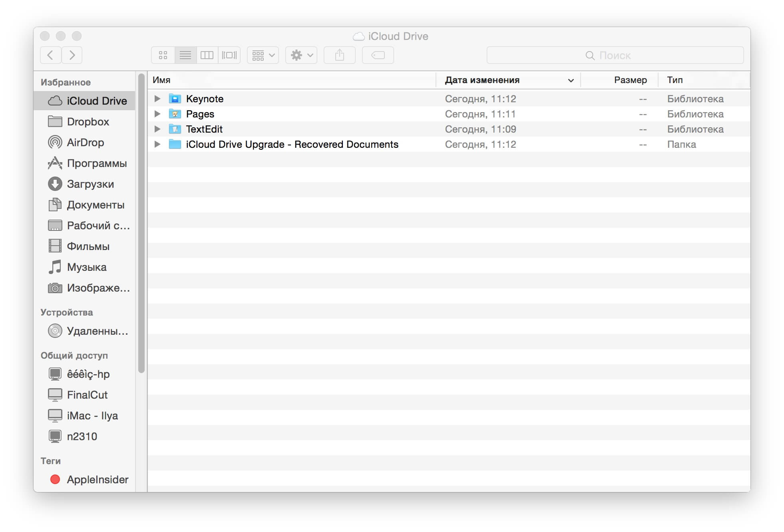Switch to Cover Flow view
This screenshot has height=532, width=784.
pos(229,55)
